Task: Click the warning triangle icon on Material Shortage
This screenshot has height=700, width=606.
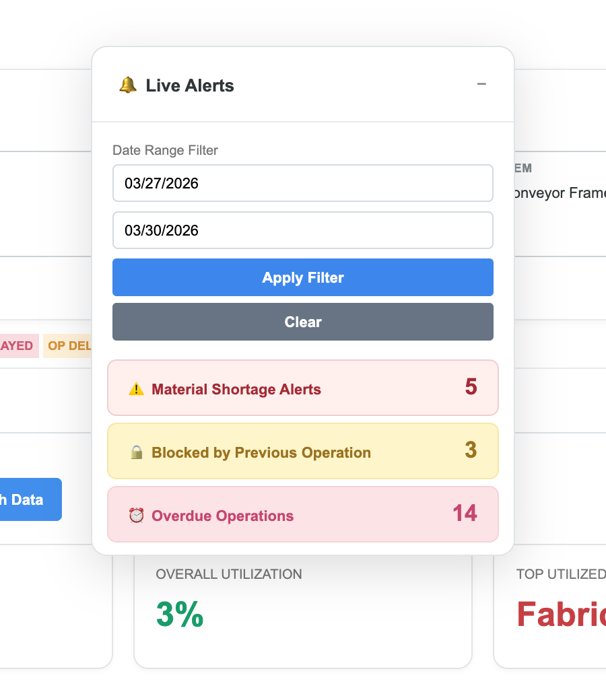Action: (x=136, y=389)
